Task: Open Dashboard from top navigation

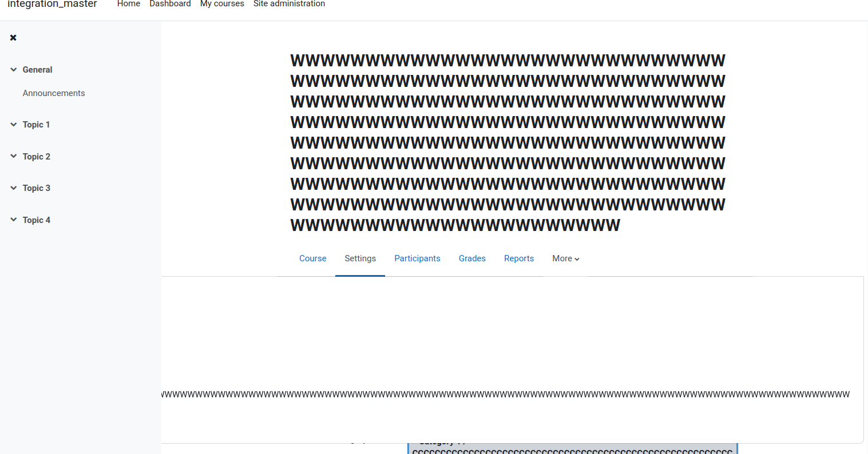Action: click(x=171, y=4)
